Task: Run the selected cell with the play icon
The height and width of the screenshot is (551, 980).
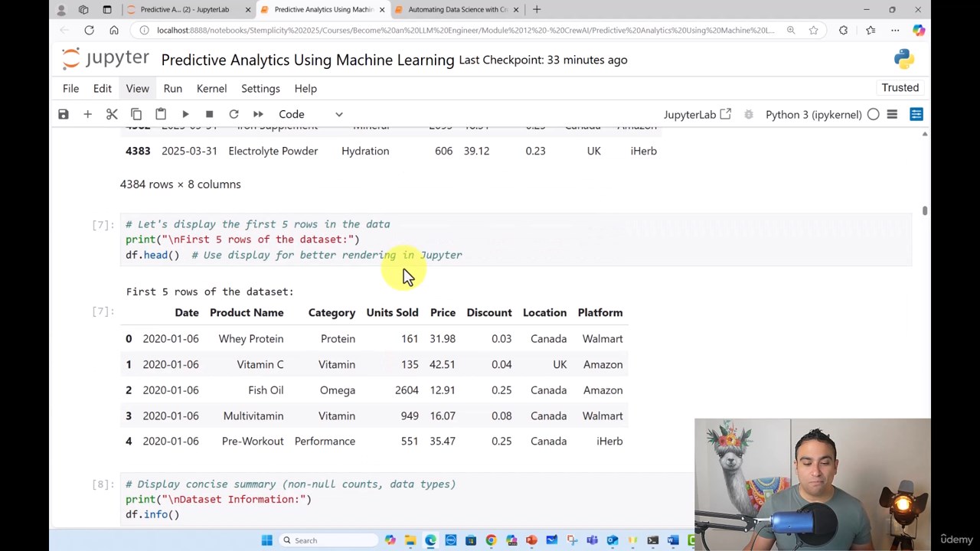Action: 185,114
